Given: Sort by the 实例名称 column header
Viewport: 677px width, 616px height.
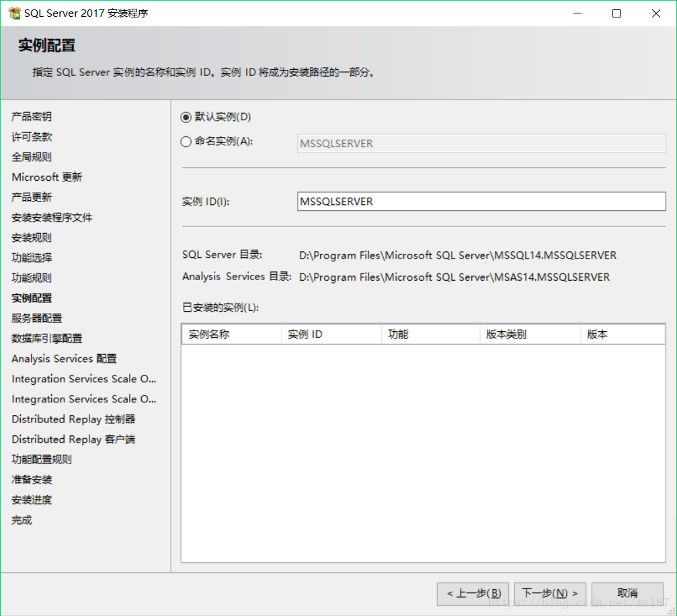Looking at the screenshot, I should click(231, 335).
